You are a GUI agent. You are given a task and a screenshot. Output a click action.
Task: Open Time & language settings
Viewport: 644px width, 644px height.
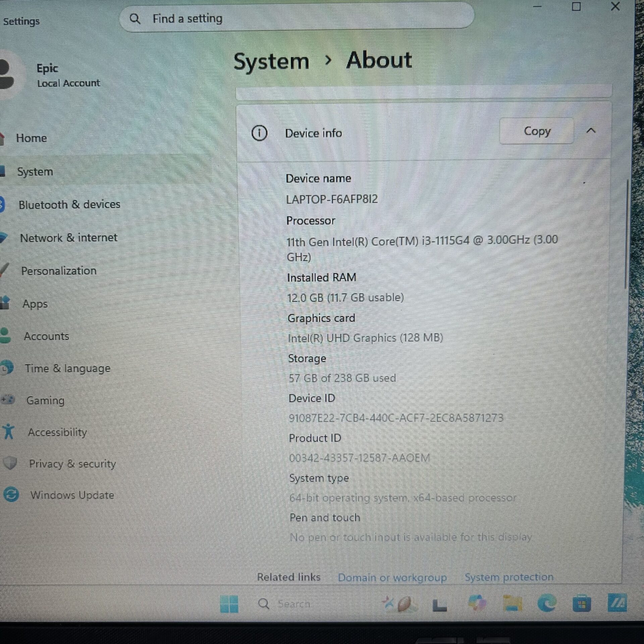(x=67, y=368)
